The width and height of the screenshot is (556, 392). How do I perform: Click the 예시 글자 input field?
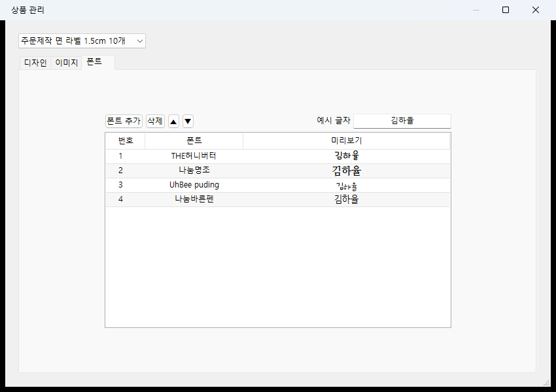pos(402,121)
